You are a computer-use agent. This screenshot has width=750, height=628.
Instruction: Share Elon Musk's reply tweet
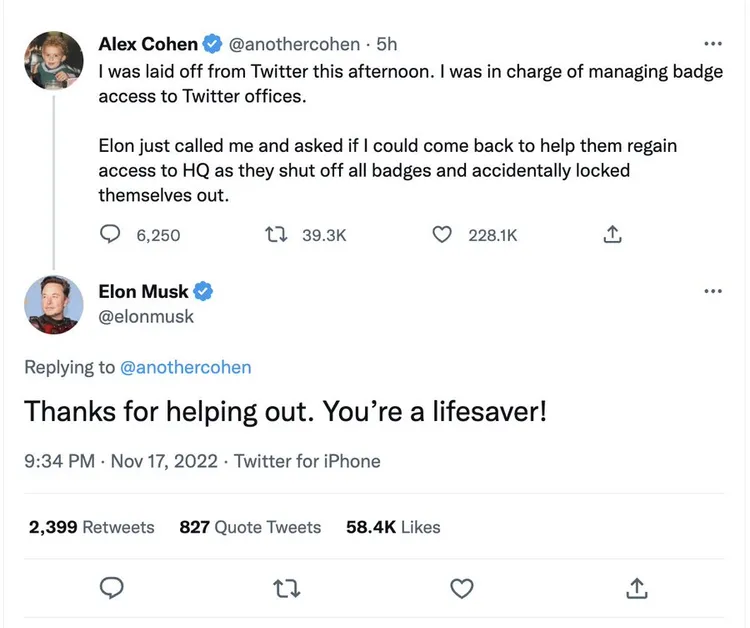pyautogui.click(x=636, y=587)
